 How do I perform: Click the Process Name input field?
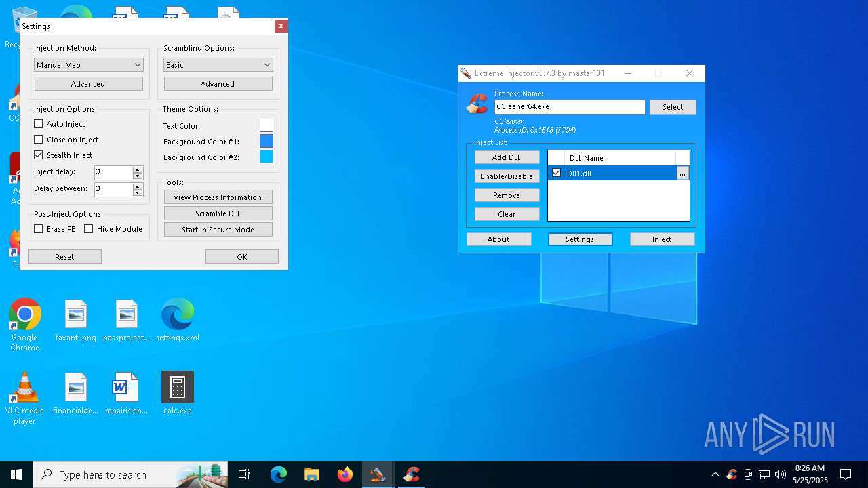(570, 107)
